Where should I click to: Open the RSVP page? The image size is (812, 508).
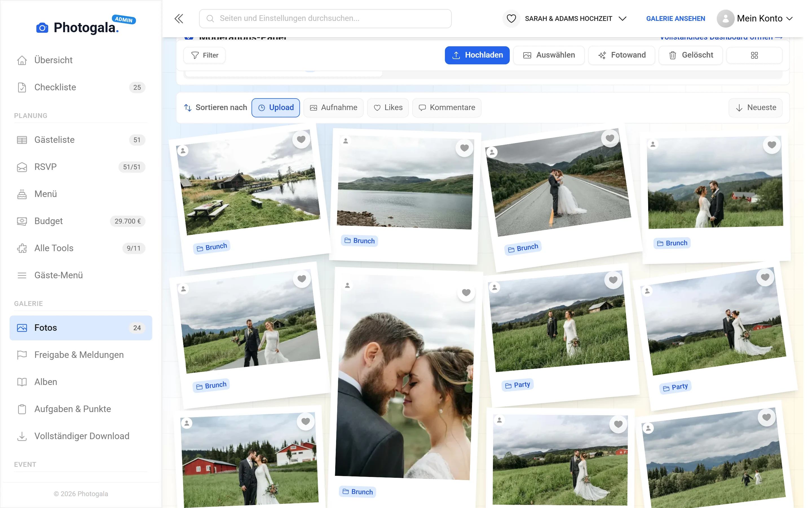click(x=81, y=167)
